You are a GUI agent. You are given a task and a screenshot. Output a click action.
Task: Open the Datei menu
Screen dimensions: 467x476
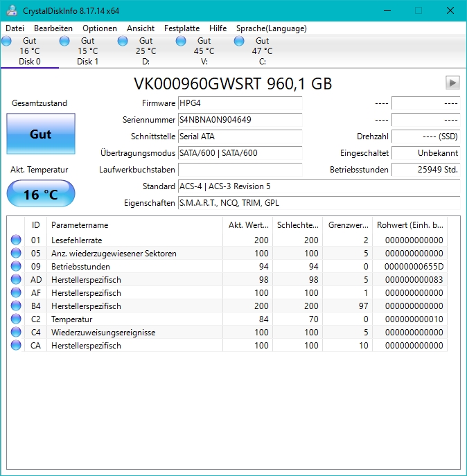tap(15, 28)
